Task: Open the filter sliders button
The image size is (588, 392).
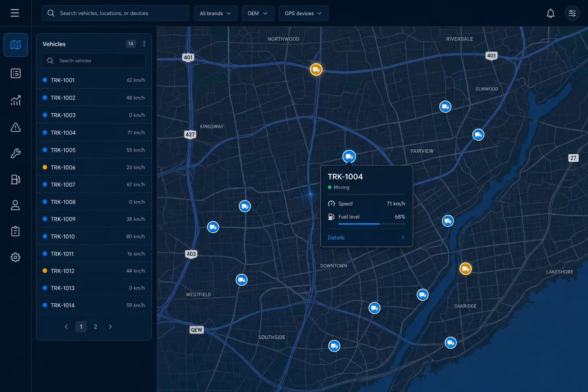Action: [x=572, y=13]
